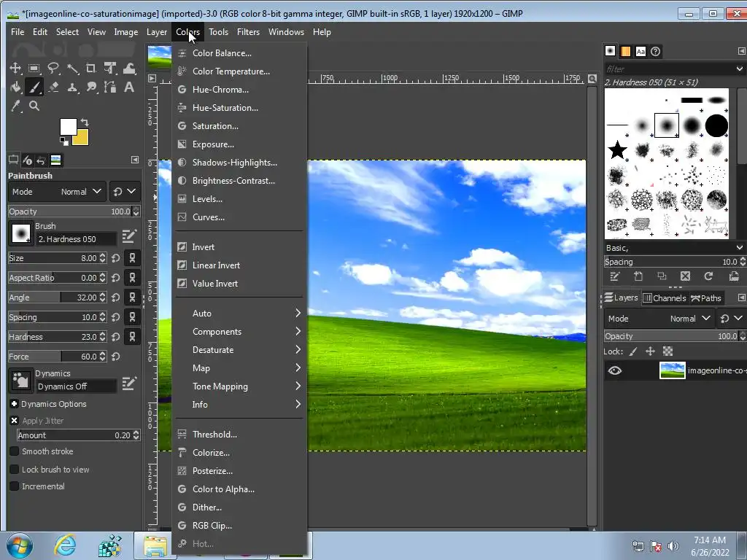This screenshot has height=560, width=747.
Task: Switch to the Paths tab
Action: click(x=705, y=298)
